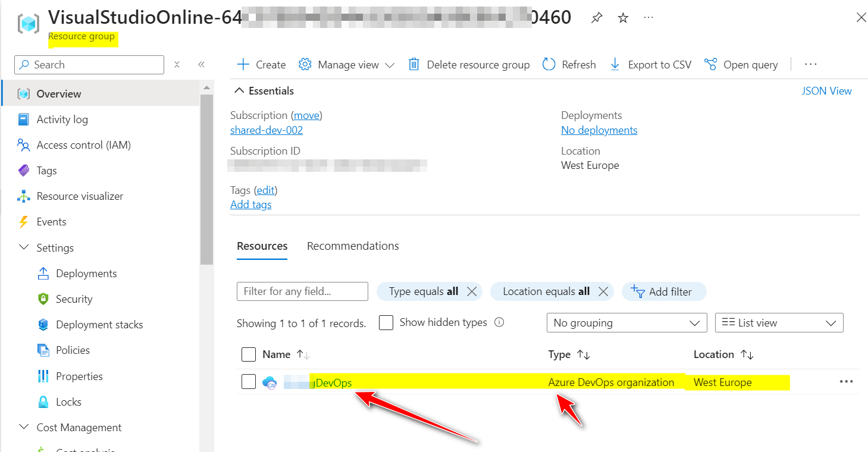Open the No deployments link

[x=599, y=130]
